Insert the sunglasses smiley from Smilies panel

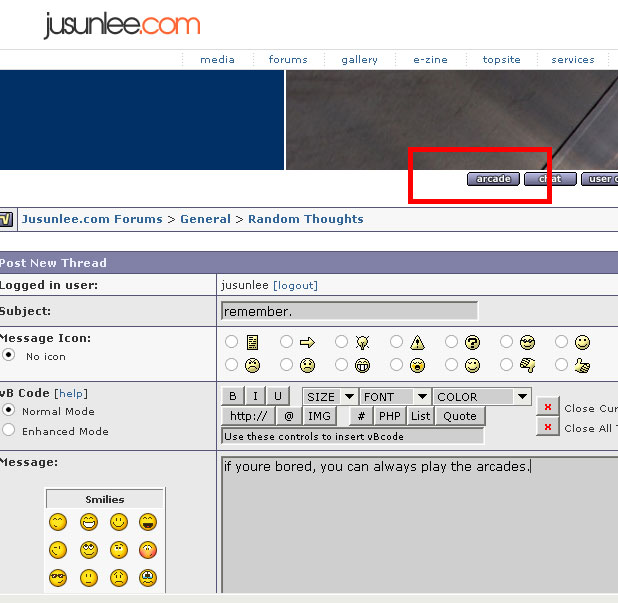[x=60, y=578]
